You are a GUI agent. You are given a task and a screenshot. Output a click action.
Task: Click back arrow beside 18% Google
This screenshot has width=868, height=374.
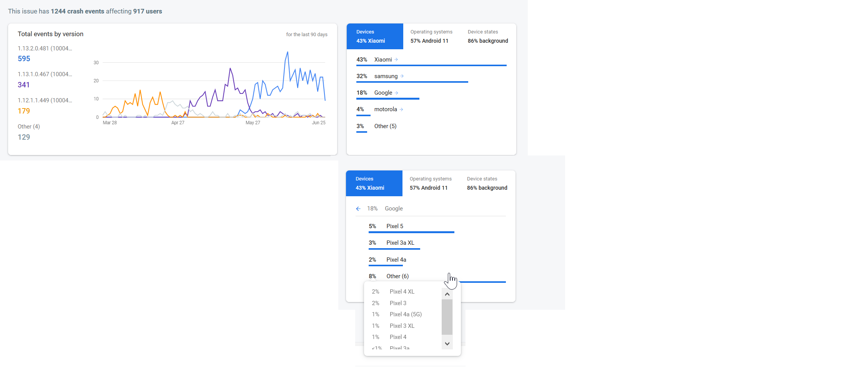click(358, 209)
